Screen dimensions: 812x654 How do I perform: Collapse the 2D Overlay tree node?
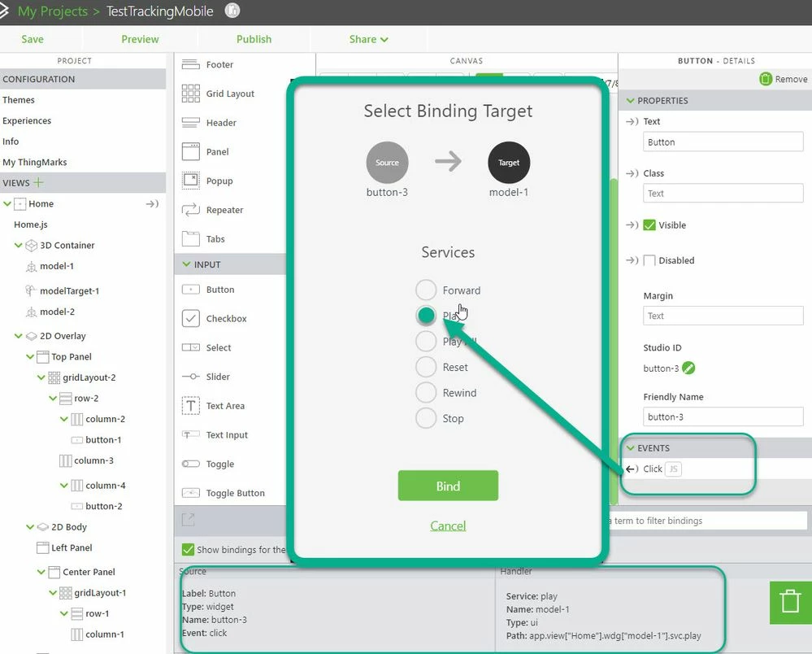point(19,336)
